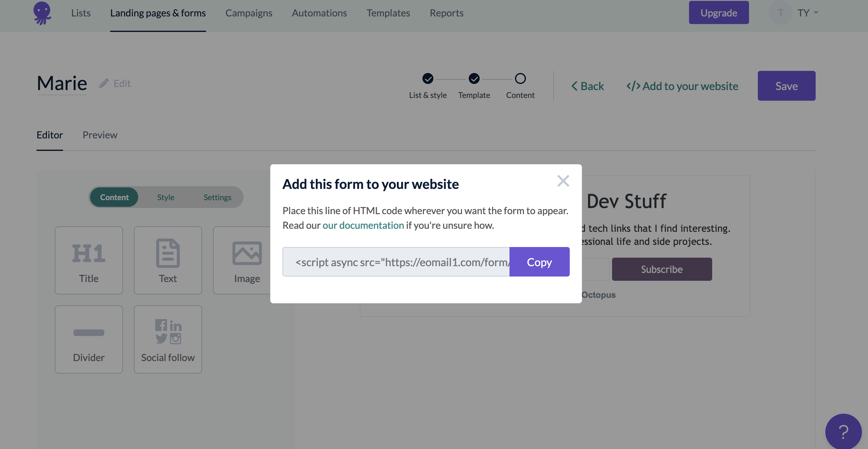Open the Campaigns menu item

249,13
